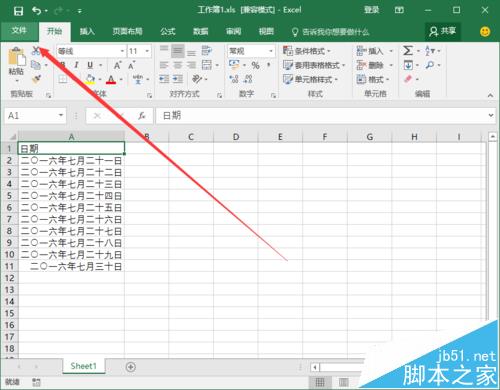Open the font name combo box
Image resolution: width=500 pixels, height=390 pixels.
(x=91, y=51)
